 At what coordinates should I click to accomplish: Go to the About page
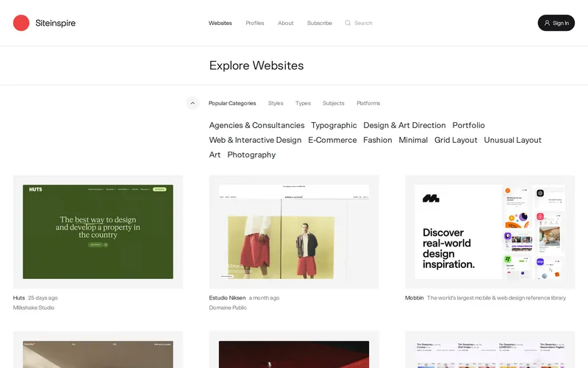pos(286,23)
